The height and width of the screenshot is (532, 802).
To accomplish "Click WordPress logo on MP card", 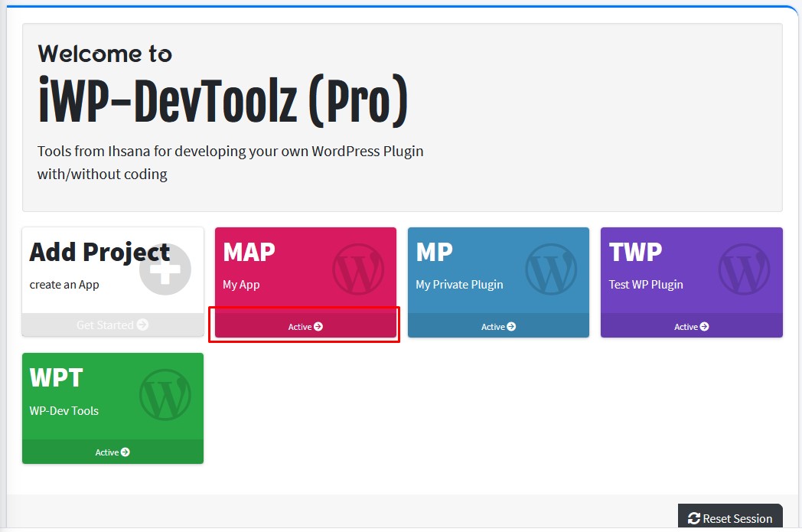I will 551,269.
